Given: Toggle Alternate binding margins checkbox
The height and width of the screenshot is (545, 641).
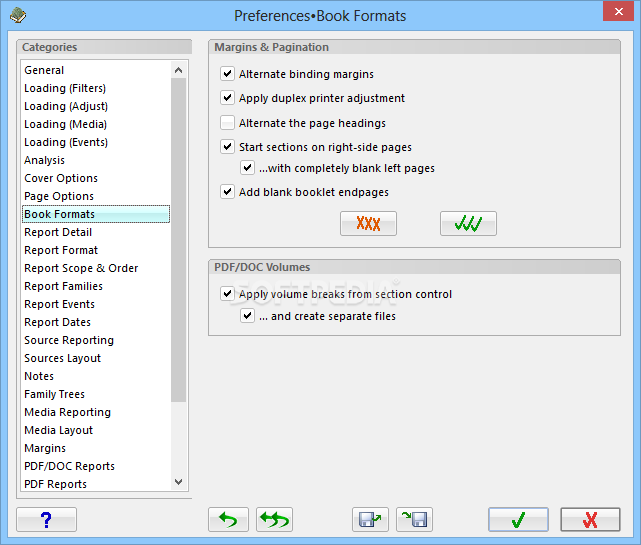Looking at the screenshot, I should 227,74.
